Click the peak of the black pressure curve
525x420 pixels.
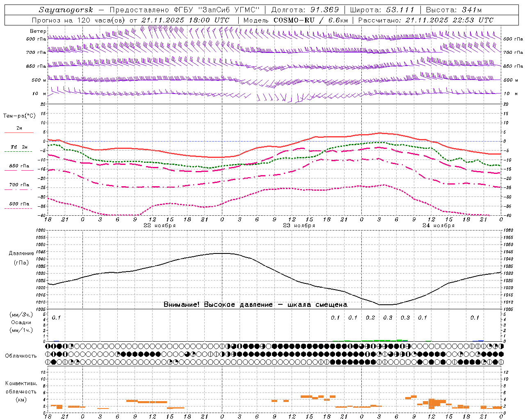pos(222,253)
